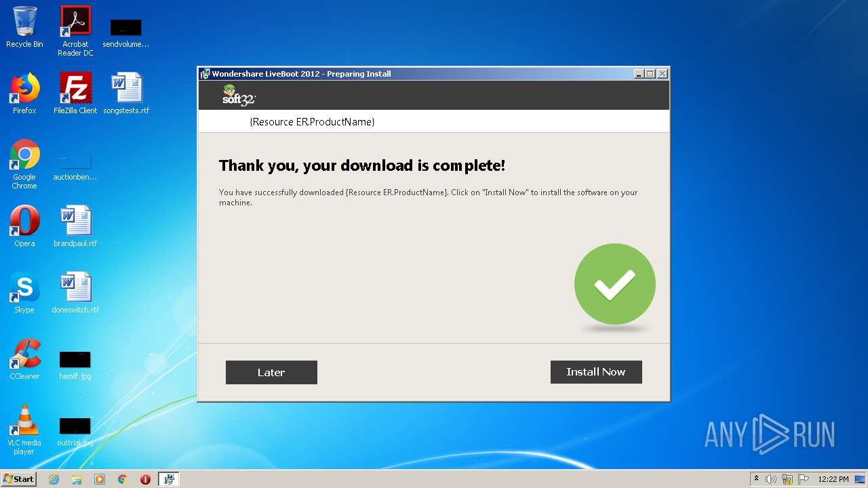Click the Later button
Screen dimensions: 868x488
coord(271,372)
